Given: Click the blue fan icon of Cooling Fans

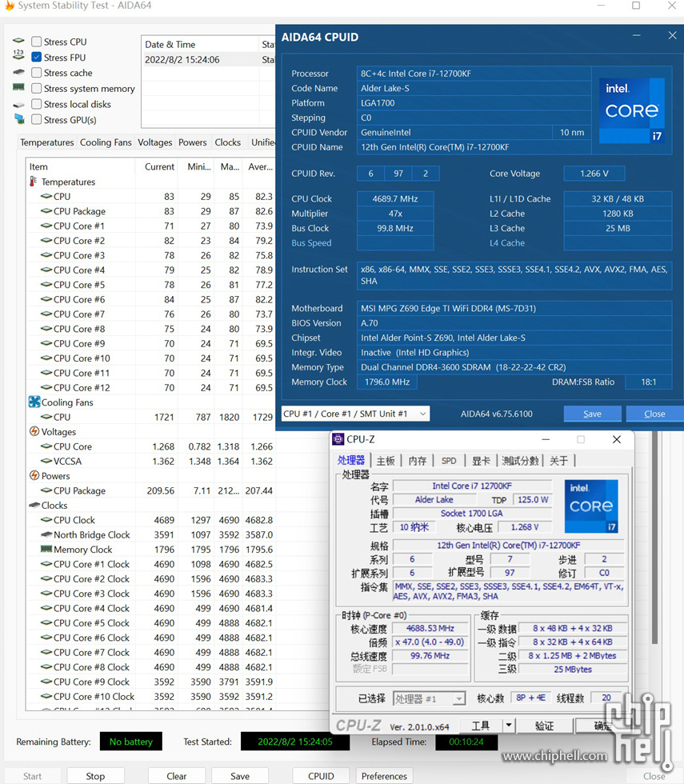Looking at the screenshot, I should pos(34,402).
